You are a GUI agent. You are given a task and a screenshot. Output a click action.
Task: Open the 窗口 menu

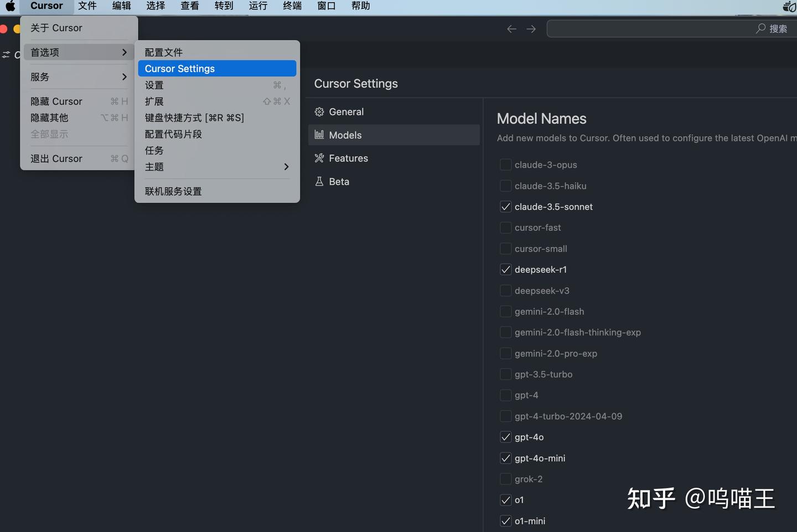click(x=327, y=6)
